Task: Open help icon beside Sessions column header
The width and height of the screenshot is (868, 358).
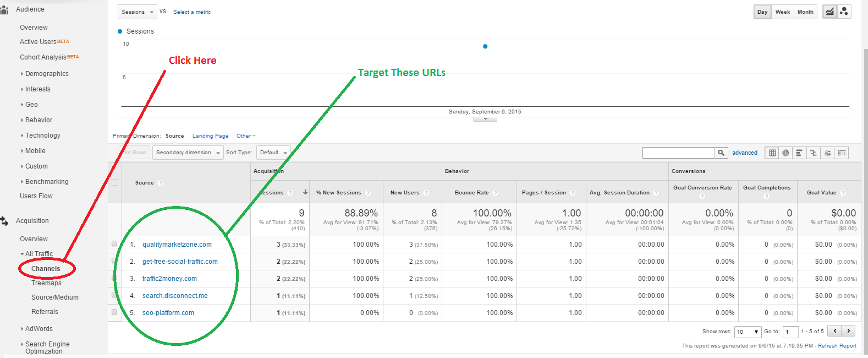Action: coord(290,193)
